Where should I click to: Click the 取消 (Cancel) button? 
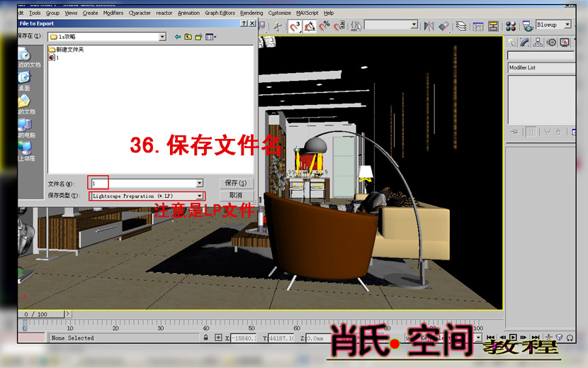click(x=236, y=195)
